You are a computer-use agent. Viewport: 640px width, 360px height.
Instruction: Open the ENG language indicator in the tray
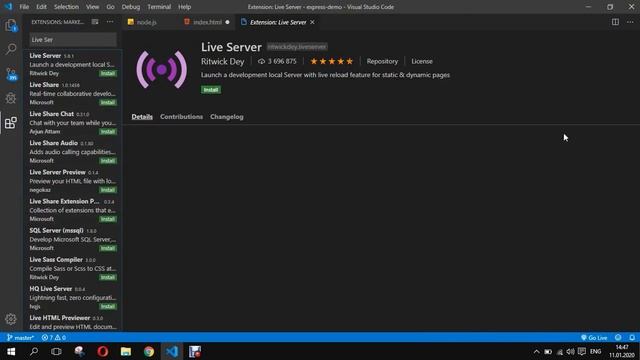tap(596, 351)
